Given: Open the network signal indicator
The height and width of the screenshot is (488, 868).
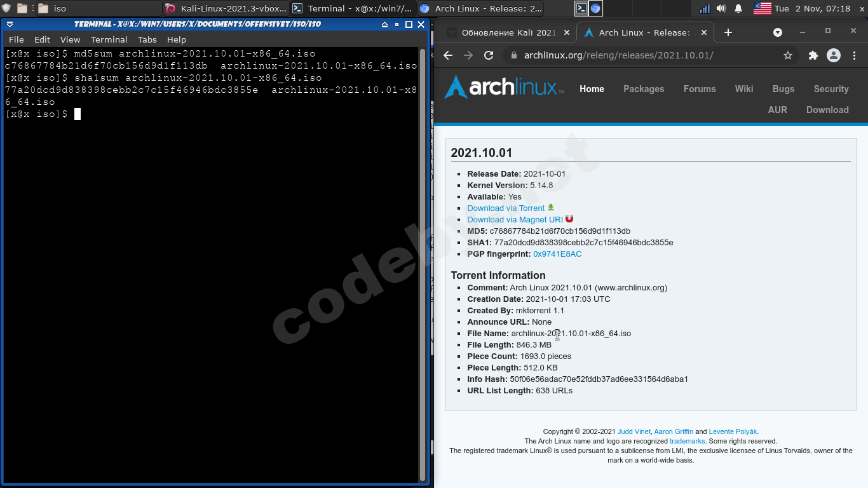Looking at the screenshot, I should pos(705,8).
